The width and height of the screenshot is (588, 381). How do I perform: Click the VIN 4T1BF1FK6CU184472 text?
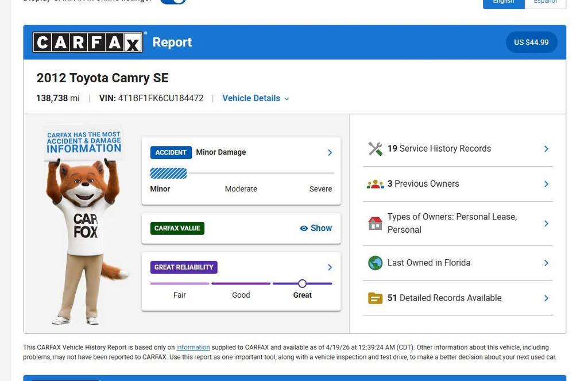pyautogui.click(x=151, y=98)
